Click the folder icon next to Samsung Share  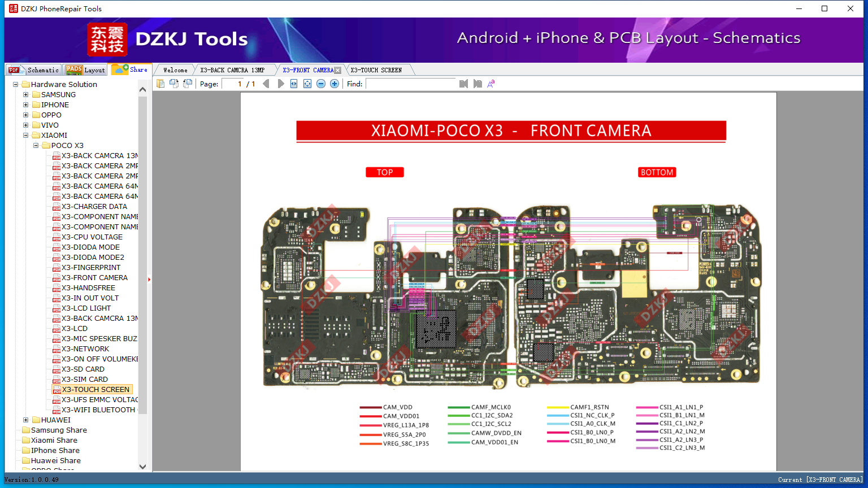[x=26, y=430]
